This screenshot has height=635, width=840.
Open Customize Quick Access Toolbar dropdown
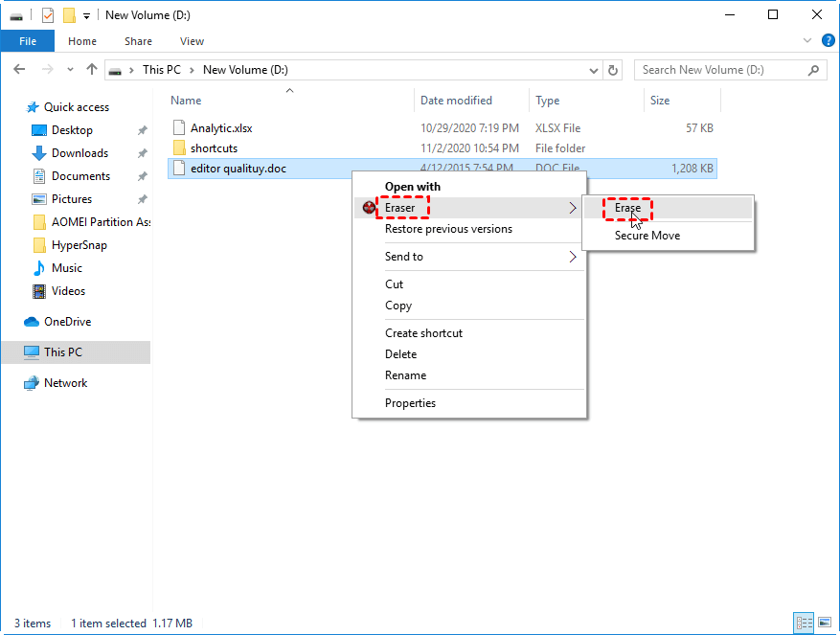click(x=87, y=15)
